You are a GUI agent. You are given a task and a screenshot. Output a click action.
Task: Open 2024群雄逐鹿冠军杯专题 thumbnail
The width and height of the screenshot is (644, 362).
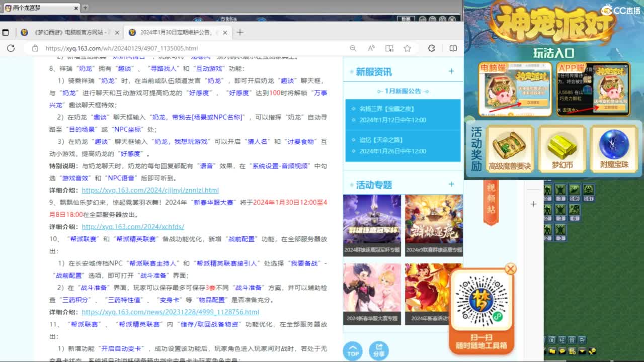tap(372, 226)
